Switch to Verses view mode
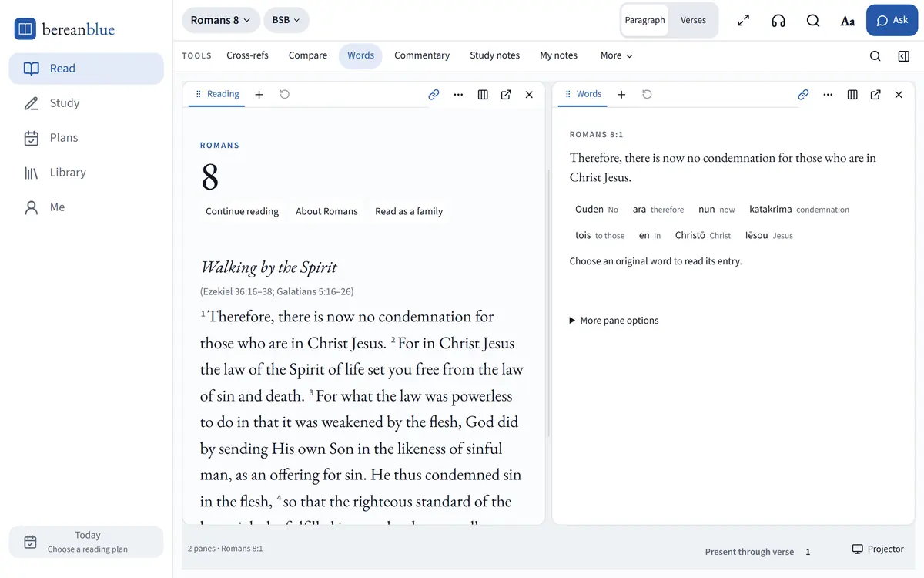The image size is (924, 578). (693, 20)
